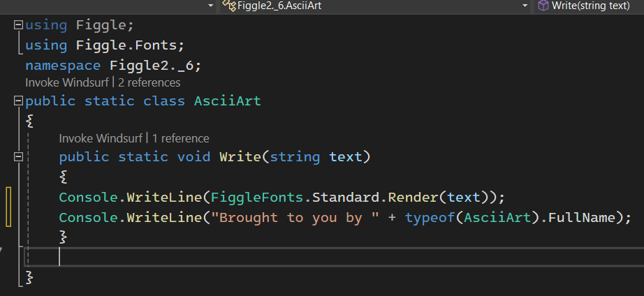Collapse the using directives block
The height and width of the screenshot is (296, 644).
(x=18, y=25)
